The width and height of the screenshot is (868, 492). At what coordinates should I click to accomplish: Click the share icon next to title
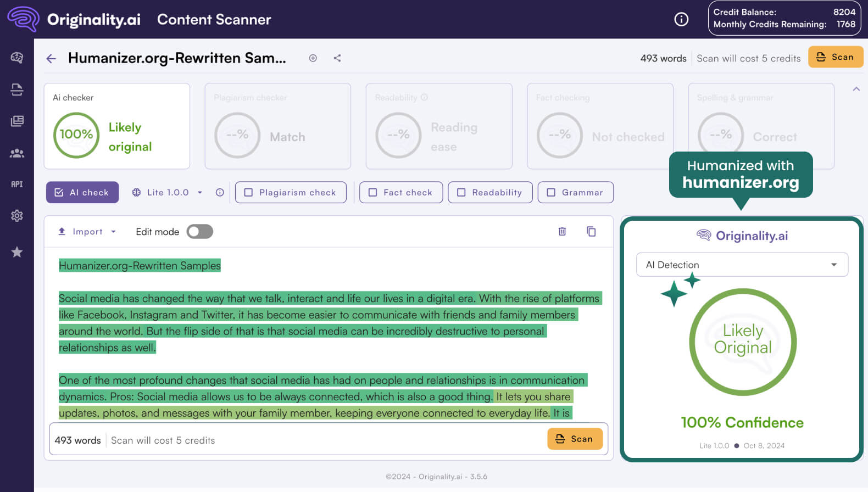coord(337,58)
